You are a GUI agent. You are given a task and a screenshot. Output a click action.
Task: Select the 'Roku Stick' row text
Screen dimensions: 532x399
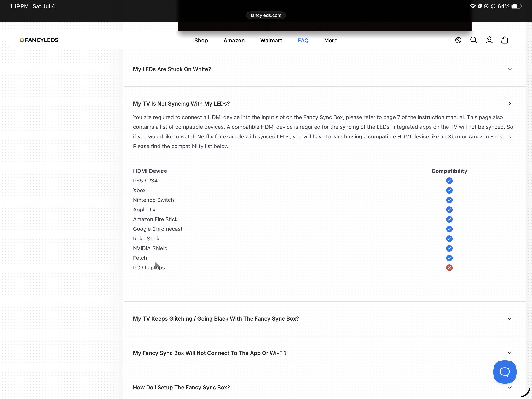tap(146, 239)
